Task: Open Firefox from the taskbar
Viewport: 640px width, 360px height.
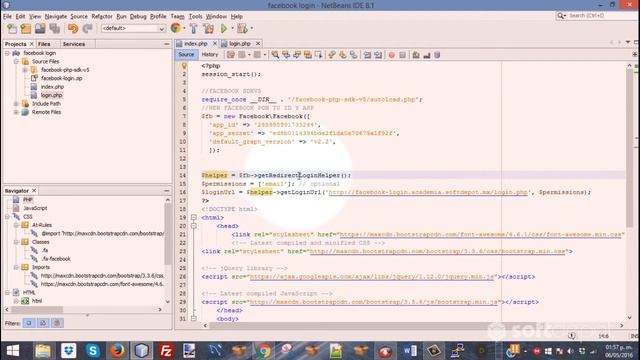Action: (117, 351)
